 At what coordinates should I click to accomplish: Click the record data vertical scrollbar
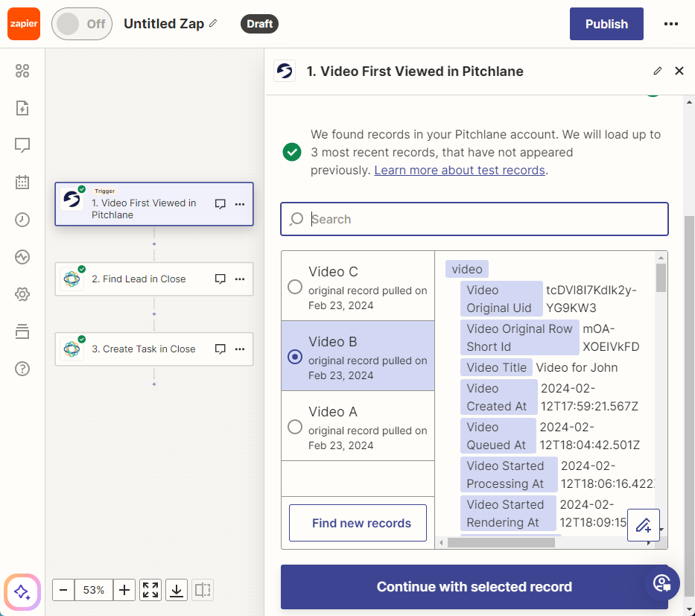pyautogui.click(x=661, y=279)
